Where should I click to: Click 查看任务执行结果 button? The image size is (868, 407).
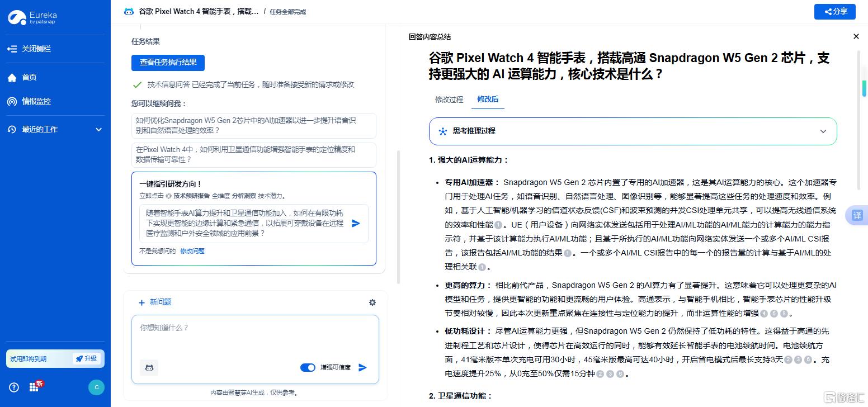168,63
